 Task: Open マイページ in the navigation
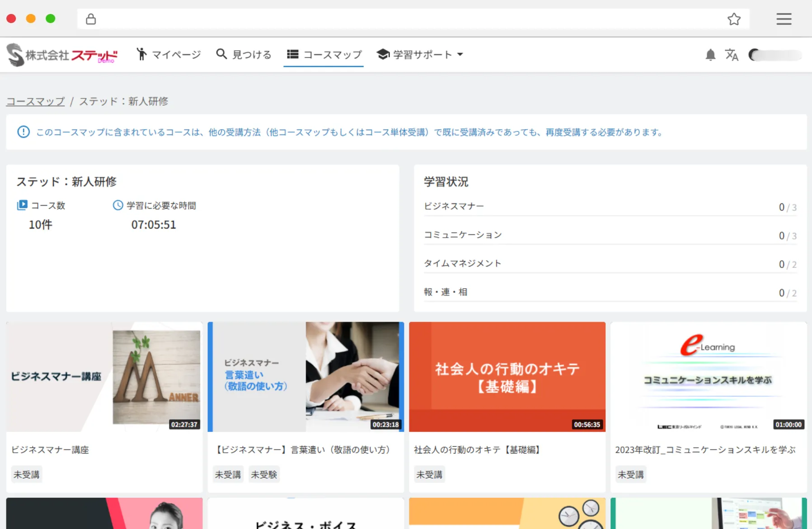(x=169, y=55)
